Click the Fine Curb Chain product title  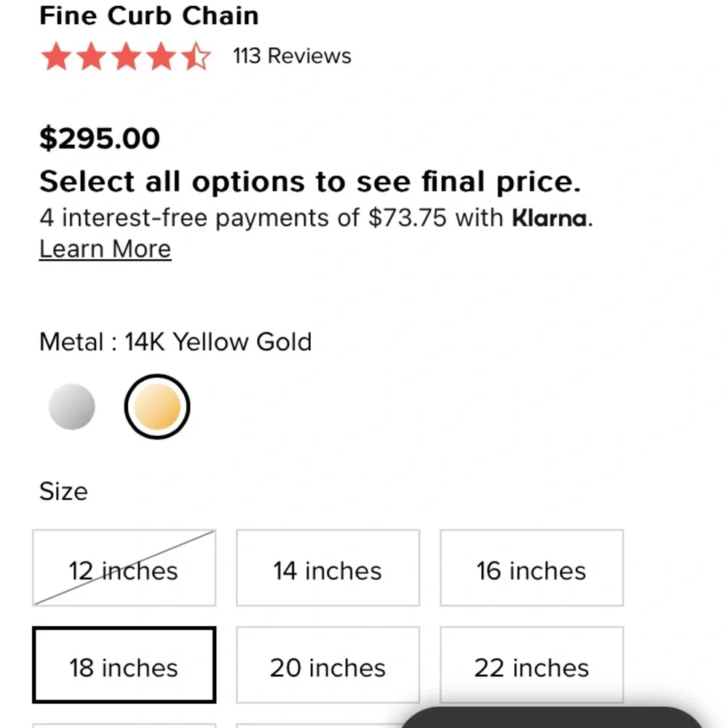tap(149, 16)
